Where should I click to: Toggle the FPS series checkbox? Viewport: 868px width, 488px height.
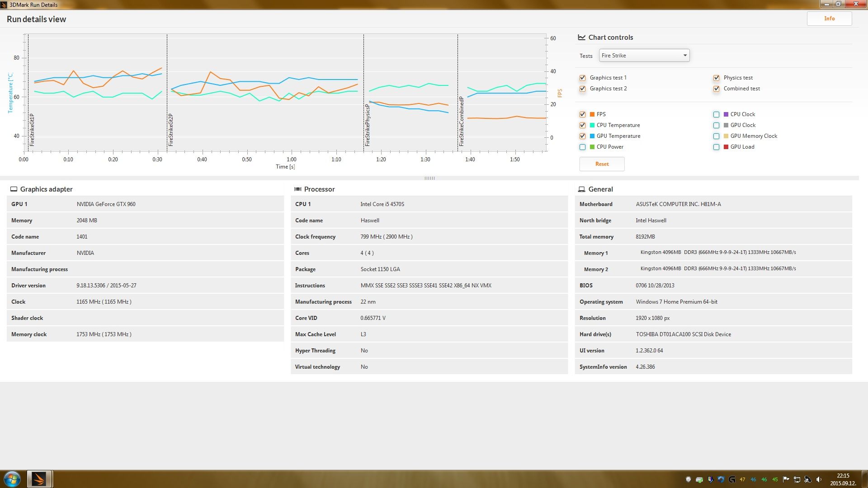pyautogui.click(x=582, y=114)
